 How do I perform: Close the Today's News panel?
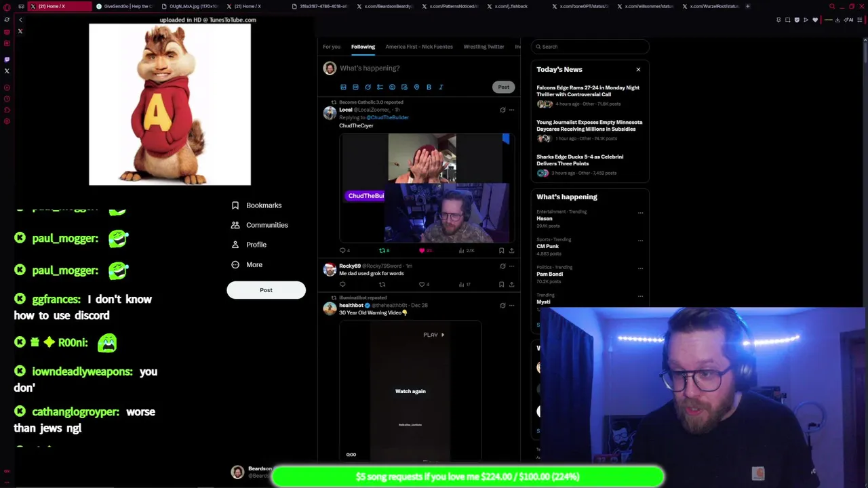pyautogui.click(x=638, y=69)
